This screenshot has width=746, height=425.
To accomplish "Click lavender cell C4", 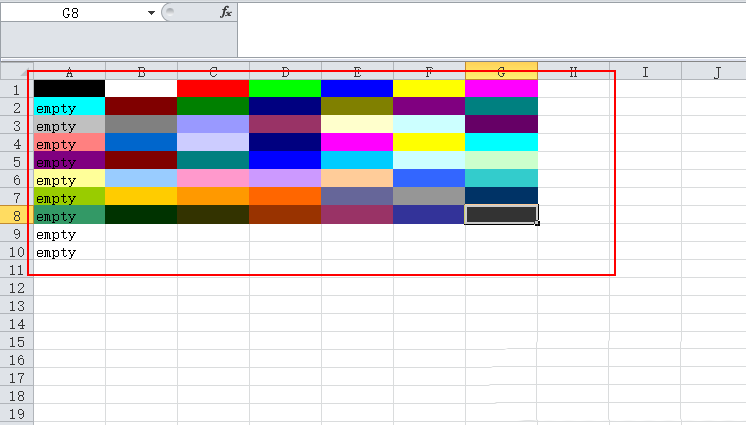I will click(213, 142).
